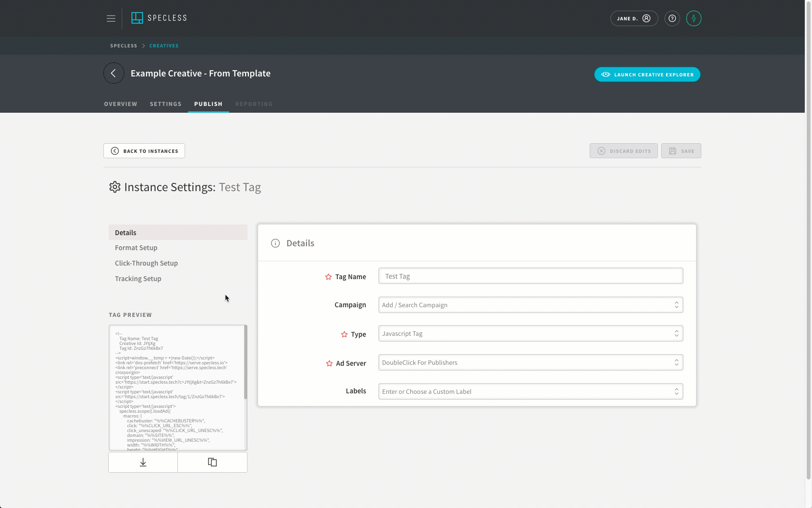The height and width of the screenshot is (508, 812).
Task: Click the Specless logo
Action: tap(159, 18)
